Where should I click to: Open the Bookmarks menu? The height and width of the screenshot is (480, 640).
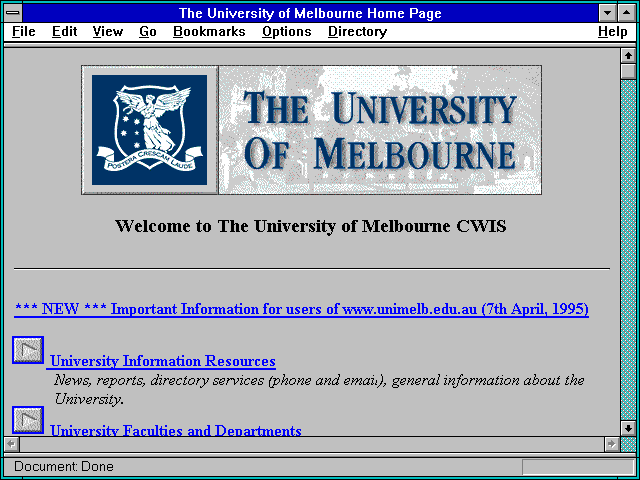pos(209,32)
